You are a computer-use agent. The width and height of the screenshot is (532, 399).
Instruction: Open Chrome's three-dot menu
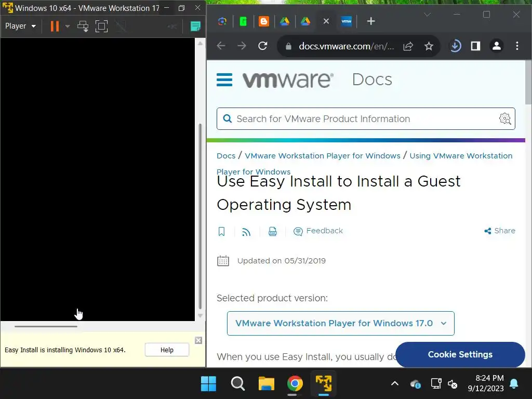pos(517,46)
